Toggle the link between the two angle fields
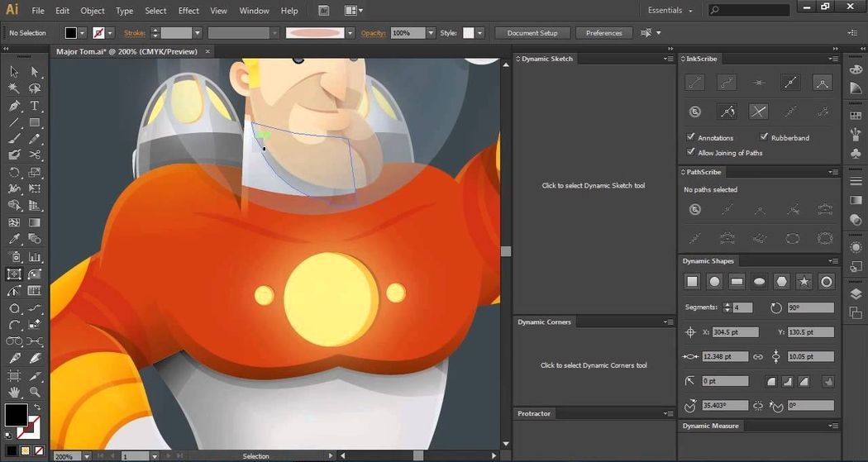The image size is (868, 462). 758,406
